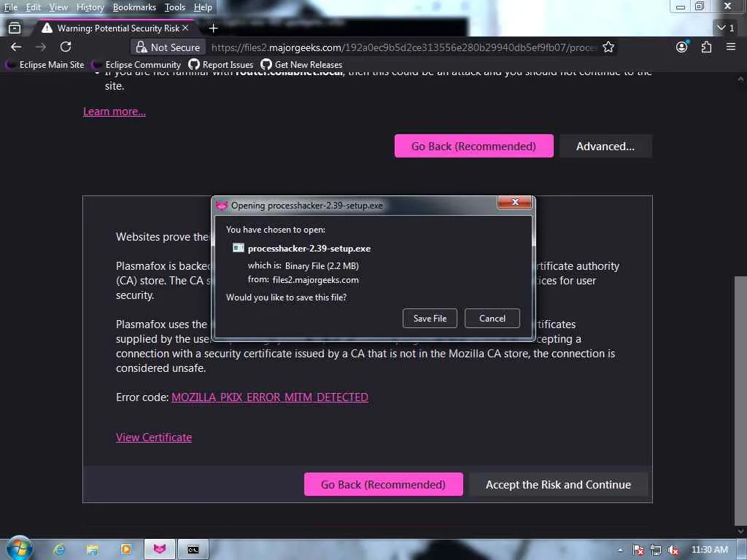Switch to the Plasmafox taskbar button
The height and width of the screenshot is (560, 747).
(x=160, y=550)
